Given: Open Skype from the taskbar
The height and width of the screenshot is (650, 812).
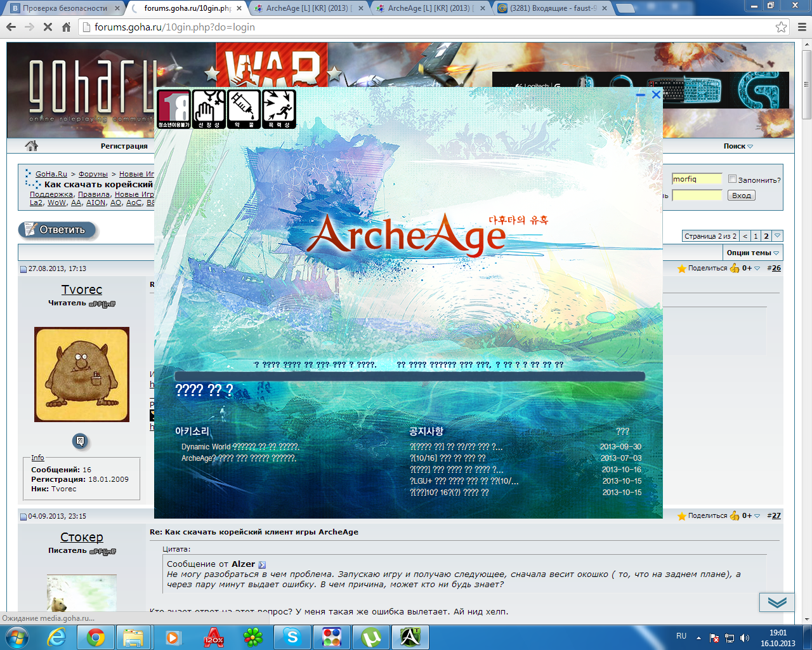Looking at the screenshot, I should pyautogui.click(x=292, y=637).
